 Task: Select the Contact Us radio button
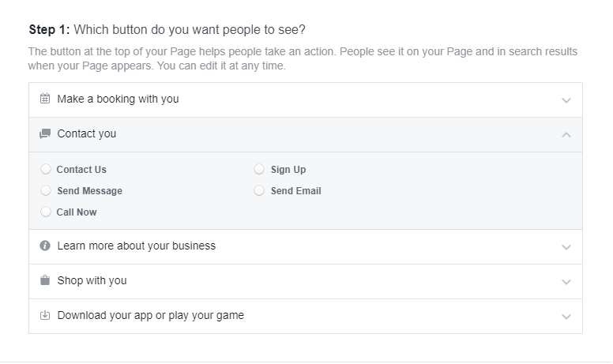(46, 169)
